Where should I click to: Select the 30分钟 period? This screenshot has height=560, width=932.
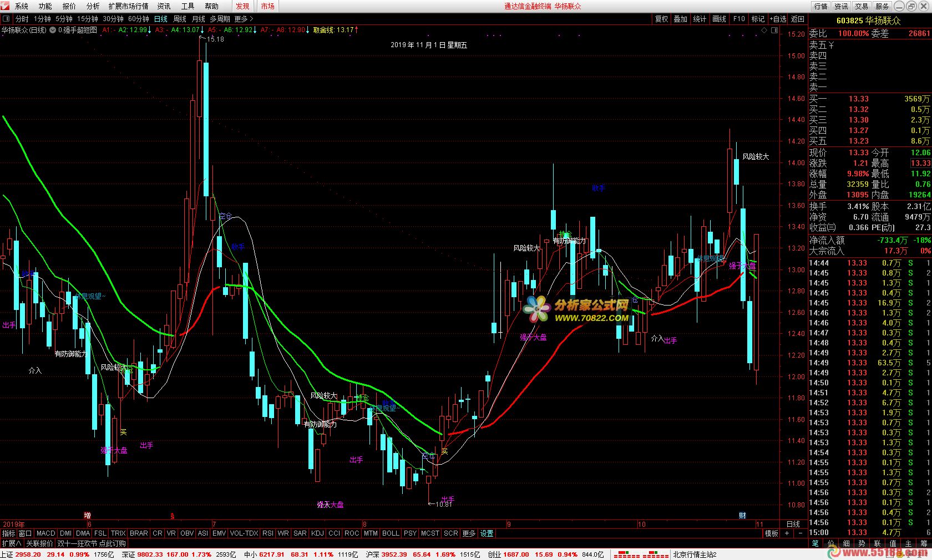(x=113, y=19)
